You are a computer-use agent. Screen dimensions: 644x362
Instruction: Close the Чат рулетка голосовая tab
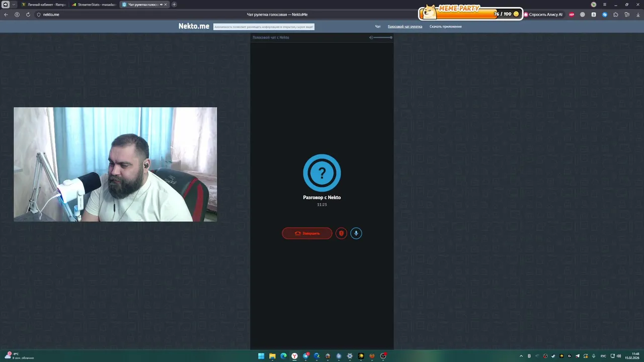[x=166, y=5]
